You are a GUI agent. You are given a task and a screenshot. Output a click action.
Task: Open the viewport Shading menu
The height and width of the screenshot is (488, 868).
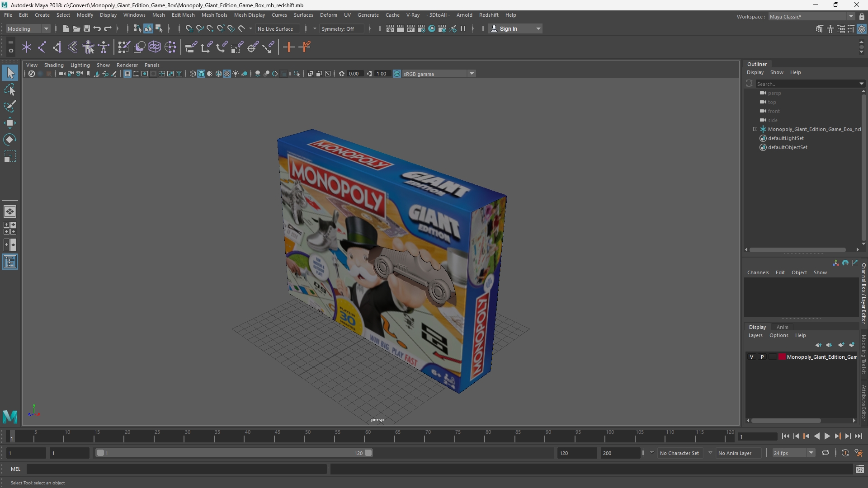pos(54,65)
